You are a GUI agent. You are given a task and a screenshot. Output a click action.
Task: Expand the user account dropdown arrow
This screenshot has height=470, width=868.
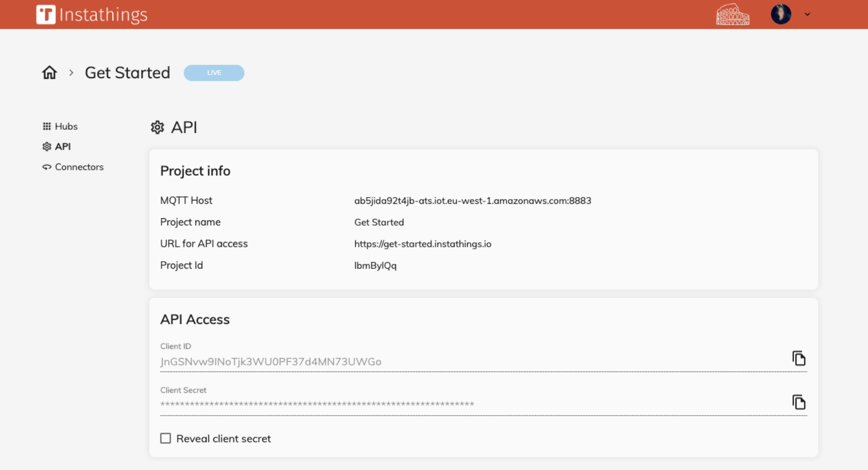point(807,14)
